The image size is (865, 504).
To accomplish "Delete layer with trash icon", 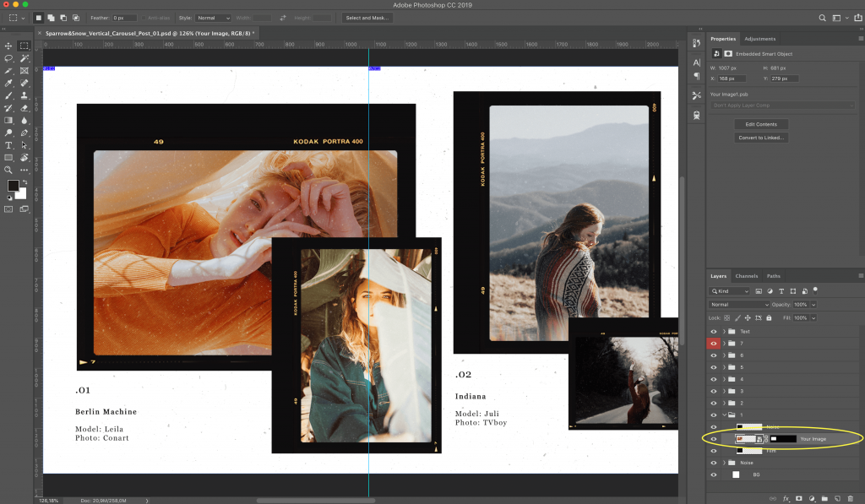I will point(850,498).
